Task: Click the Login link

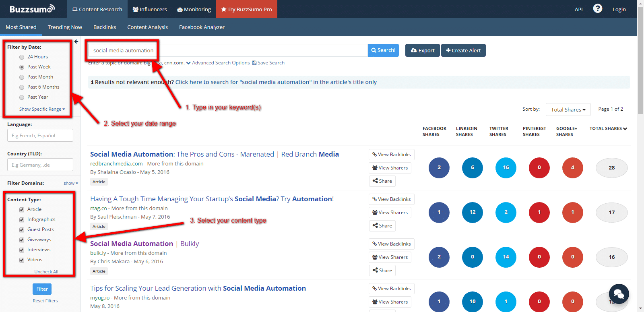Action: click(619, 9)
